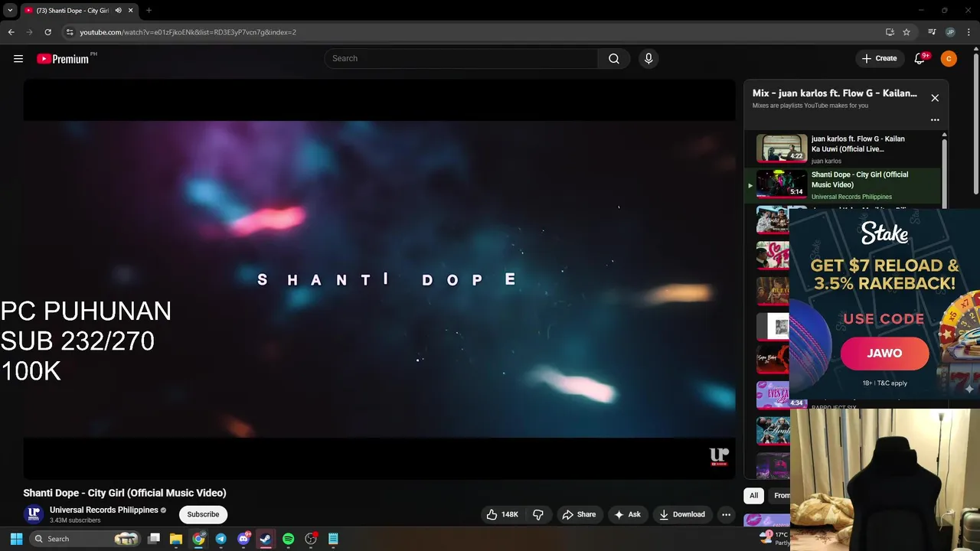Image resolution: width=980 pixels, height=551 pixels.
Task: Open Task View on taskbar
Action: tap(154, 539)
